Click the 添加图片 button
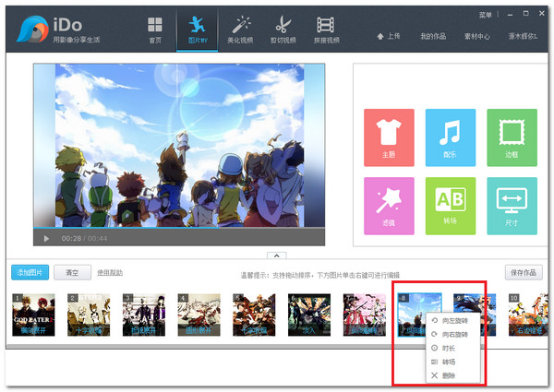 (30, 272)
